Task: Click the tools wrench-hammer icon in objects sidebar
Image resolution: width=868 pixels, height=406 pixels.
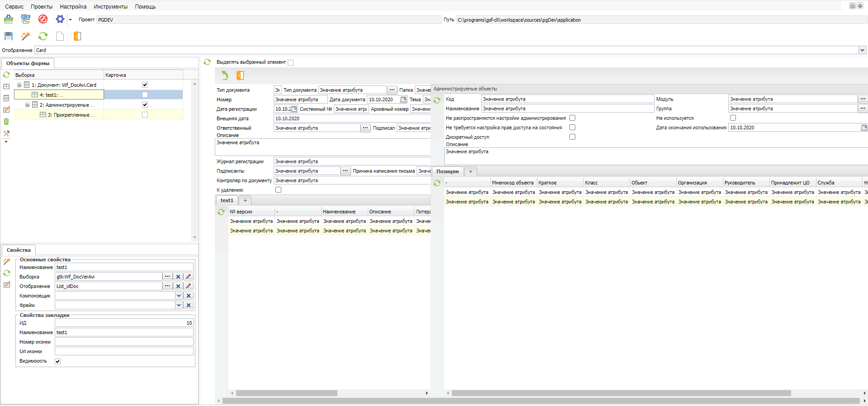Action: coord(6,133)
